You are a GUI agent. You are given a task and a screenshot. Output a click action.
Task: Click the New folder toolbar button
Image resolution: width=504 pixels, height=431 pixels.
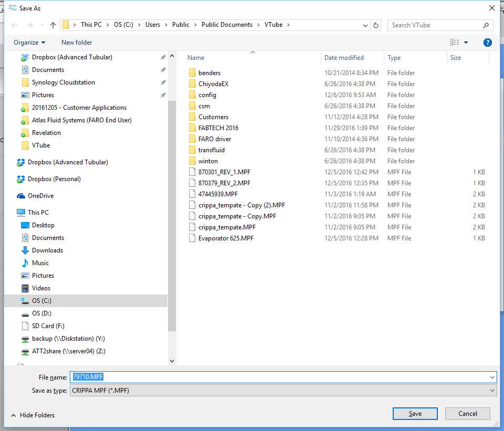(x=77, y=43)
